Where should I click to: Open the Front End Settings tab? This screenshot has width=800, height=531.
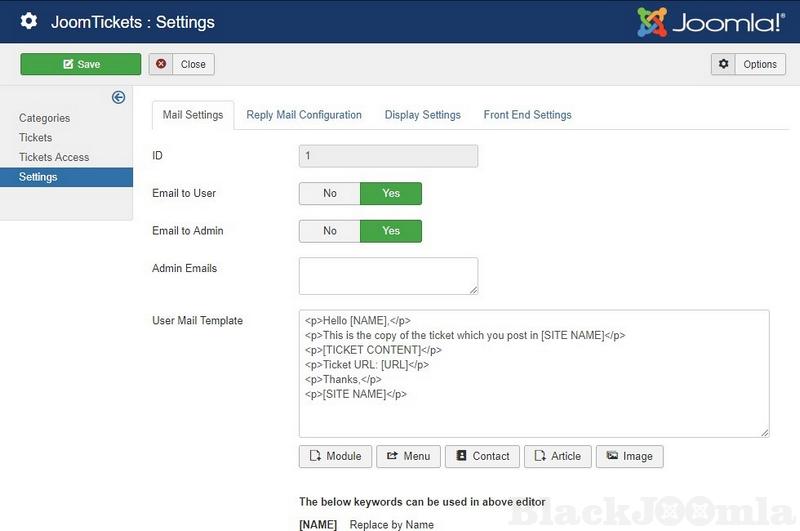pos(527,115)
